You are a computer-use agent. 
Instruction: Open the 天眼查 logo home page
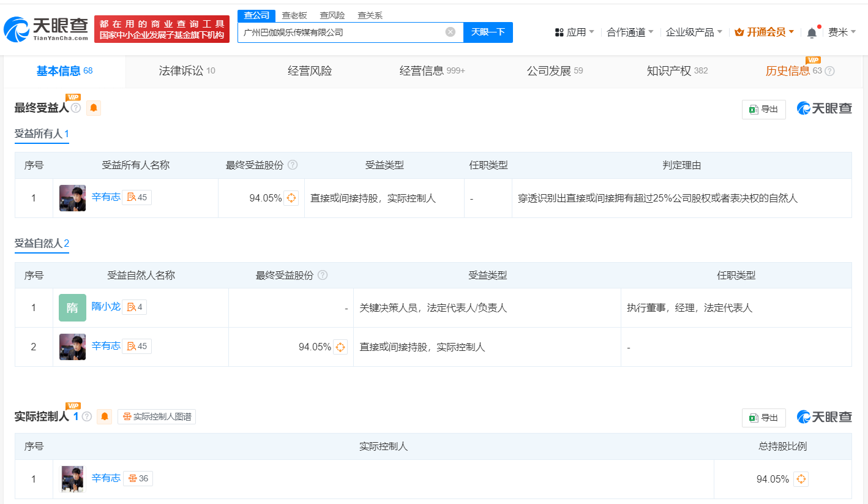coord(47,29)
